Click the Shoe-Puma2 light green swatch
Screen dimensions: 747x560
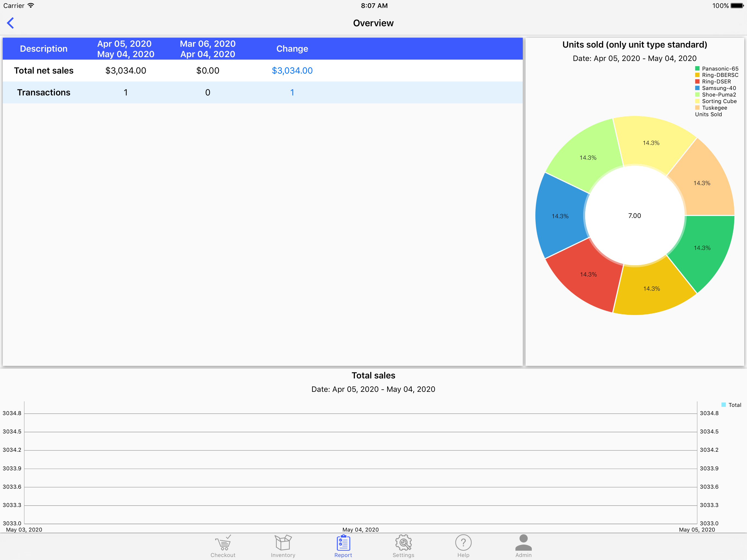(697, 95)
